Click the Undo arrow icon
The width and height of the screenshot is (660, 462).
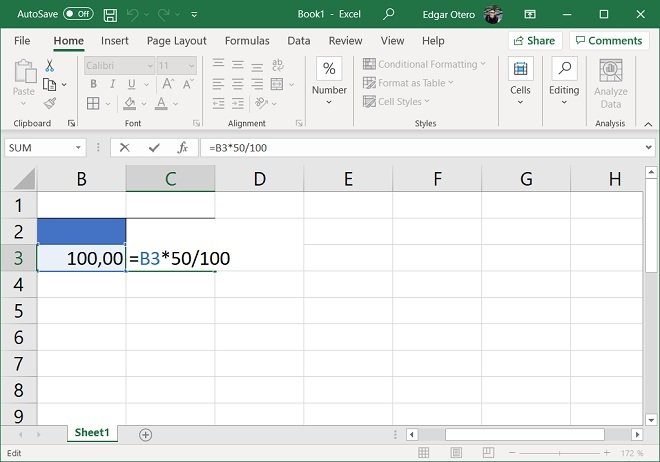click(132, 15)
